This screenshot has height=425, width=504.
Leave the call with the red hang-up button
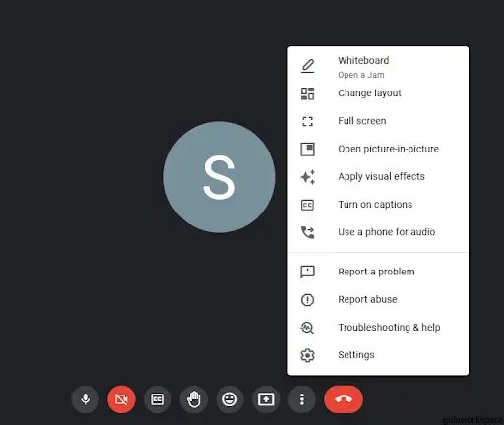coord(344,399)
